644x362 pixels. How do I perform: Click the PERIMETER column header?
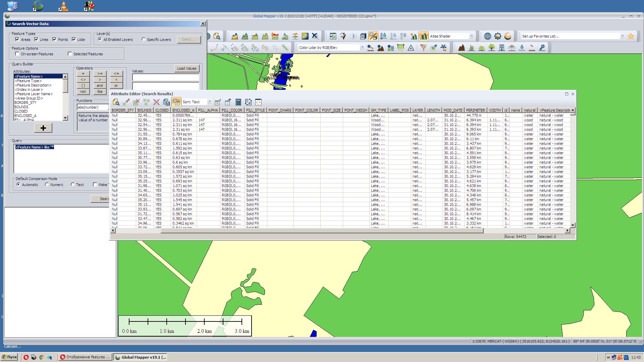tap(475, 110)
